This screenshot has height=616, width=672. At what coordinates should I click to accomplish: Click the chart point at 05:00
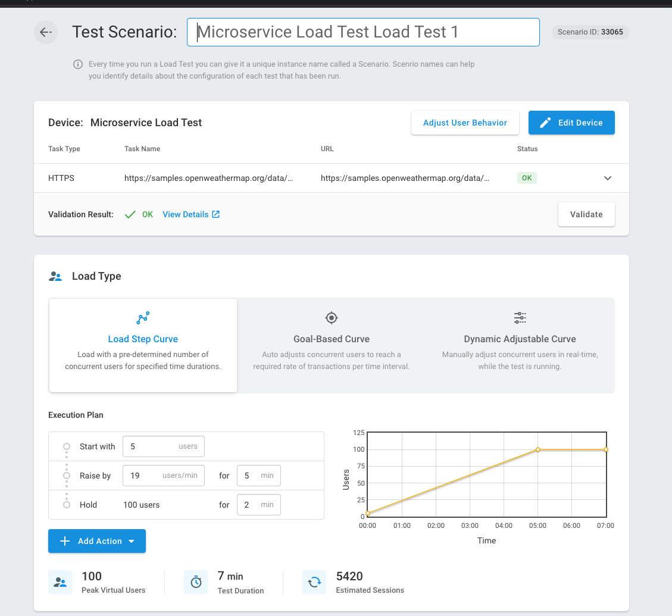[538, 449]
